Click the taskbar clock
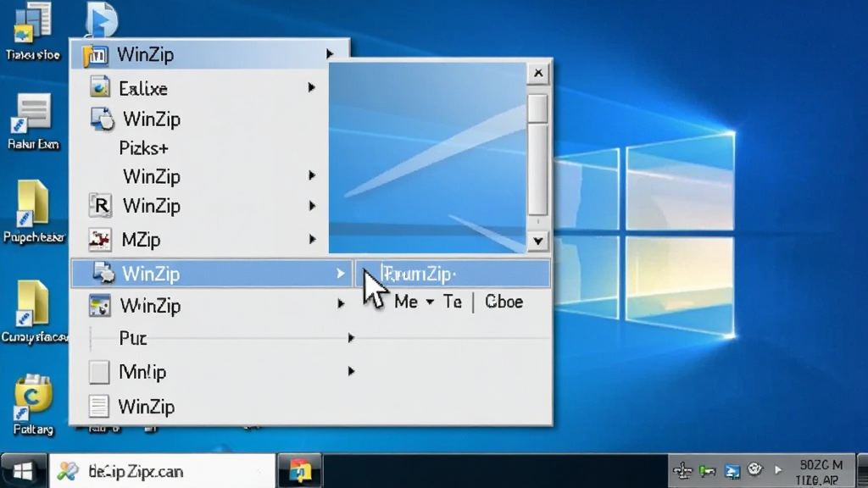The height and width of the screenshot is (488, 868). click(821, 472)
